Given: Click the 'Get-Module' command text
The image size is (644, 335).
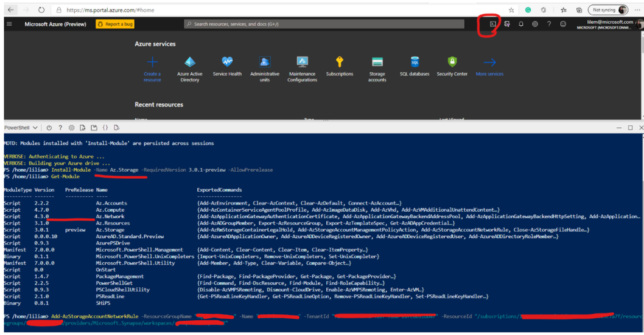Looking at the screenshot, I should pos(65,176).
